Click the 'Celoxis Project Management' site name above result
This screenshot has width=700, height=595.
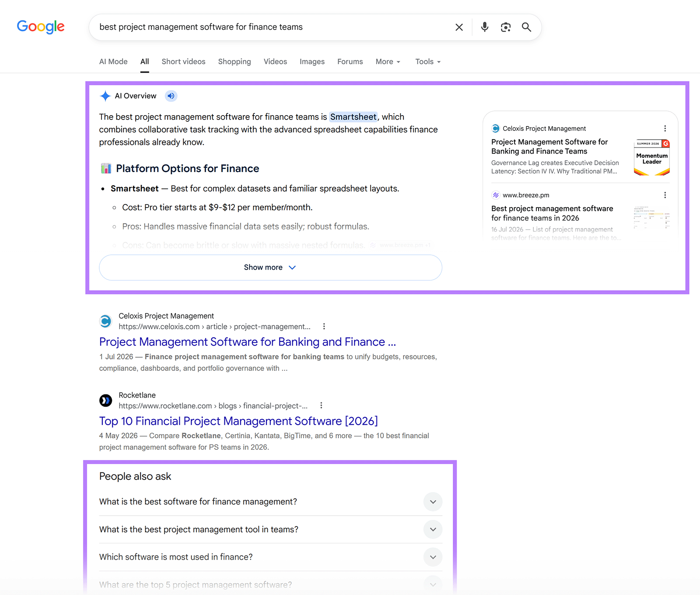pyautogui.click(x=166, y=316)
